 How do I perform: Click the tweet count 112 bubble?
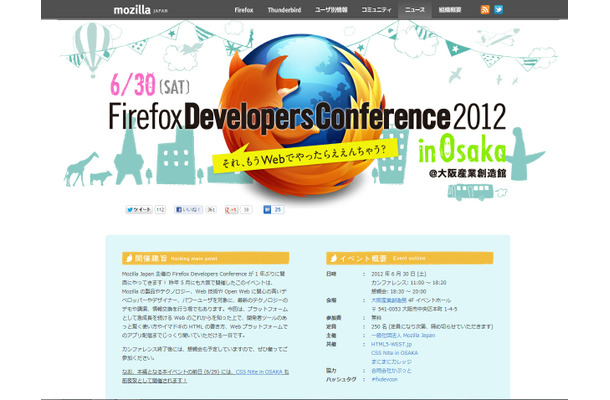[x=160, y=210]
